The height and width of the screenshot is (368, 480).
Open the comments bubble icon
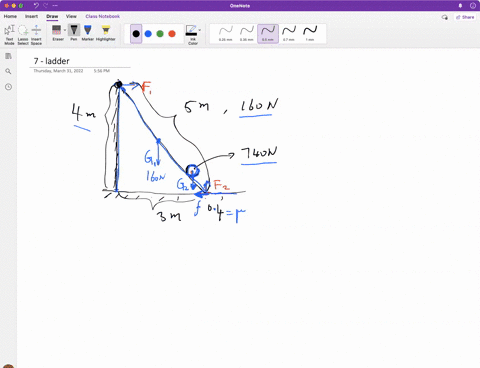click(445, 17)
